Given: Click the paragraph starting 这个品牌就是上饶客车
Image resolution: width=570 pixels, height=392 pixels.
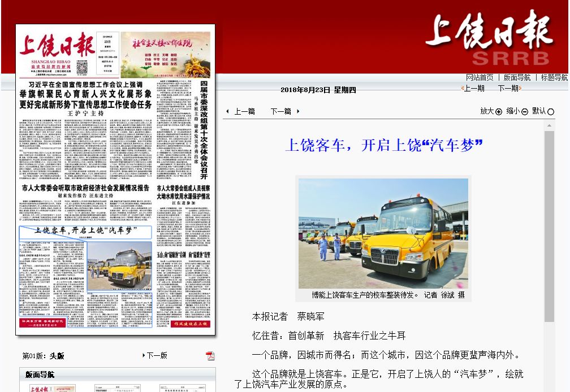Looking at the screenshot, I should pos(378,378).
